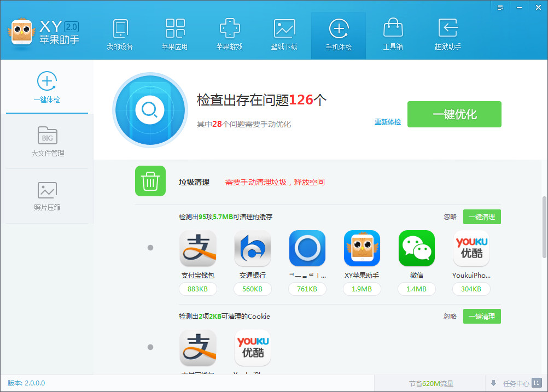Screen dimensions: 548x392
Task: Click the 重新体检 link
Action: (387, 122)
